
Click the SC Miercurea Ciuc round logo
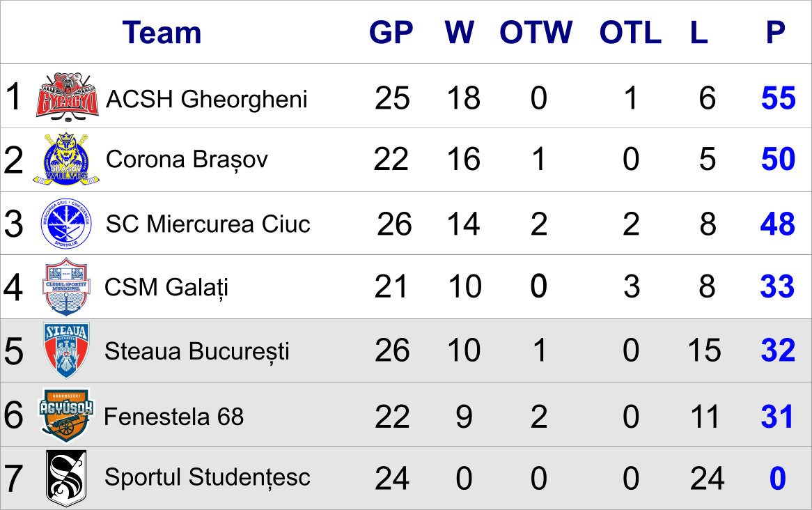(67, 224)
